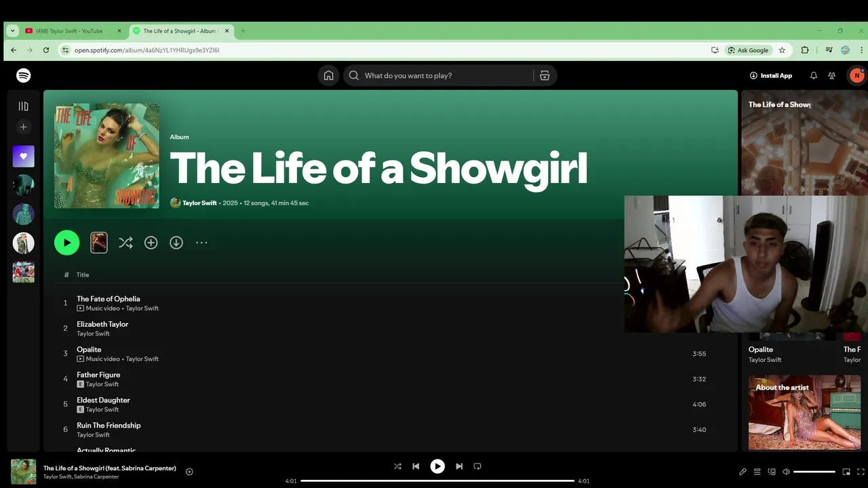Viewport: 868px width, 488px height.
Task: Open Chrome media control icon
Action: (x=829, y=50)
